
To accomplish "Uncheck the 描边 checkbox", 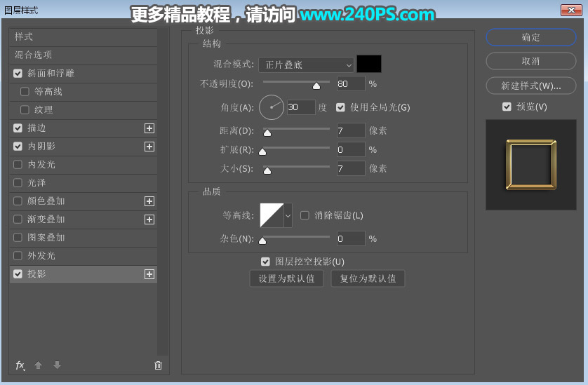I will pos(18,128).
